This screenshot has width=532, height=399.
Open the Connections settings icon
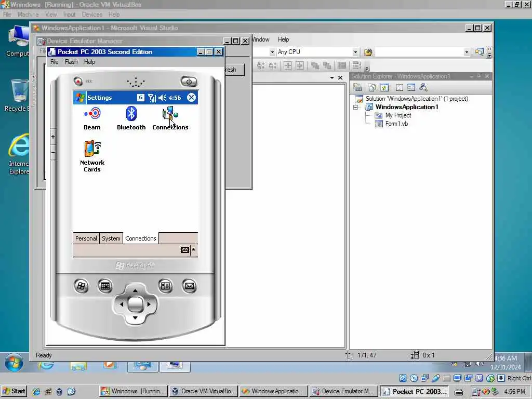click(x=170, y=118)
